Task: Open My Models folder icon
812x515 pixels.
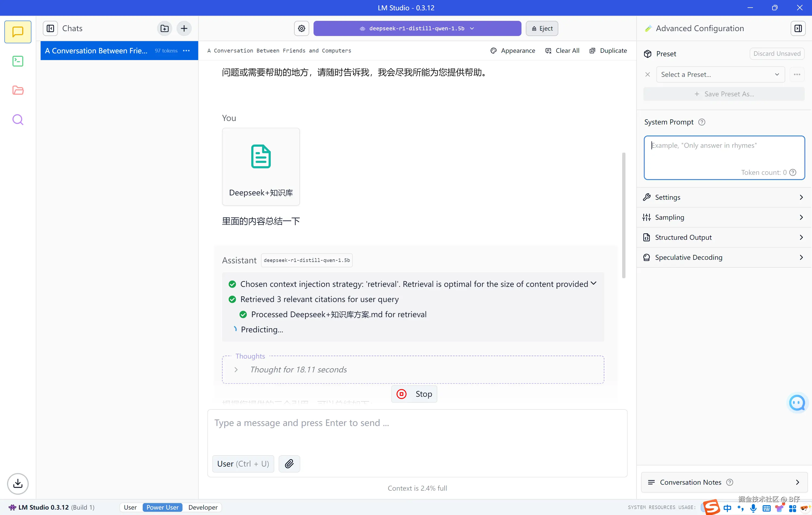Action: pos(18,90)
